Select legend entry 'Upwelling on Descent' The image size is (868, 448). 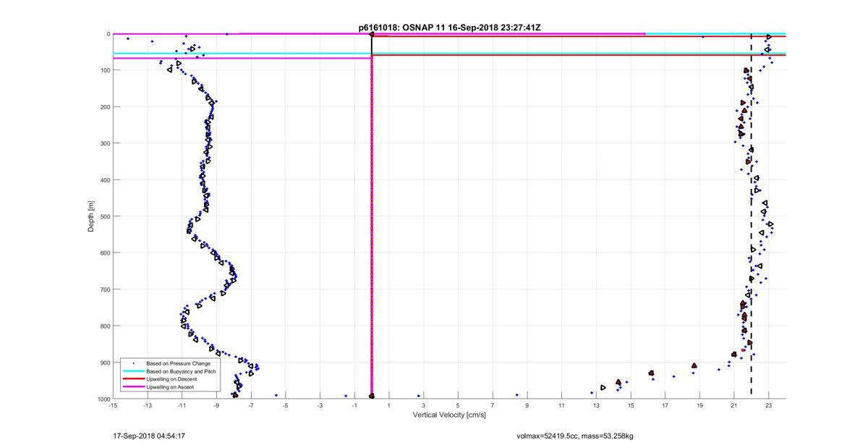pyautogui.click(x=171, y=379)
